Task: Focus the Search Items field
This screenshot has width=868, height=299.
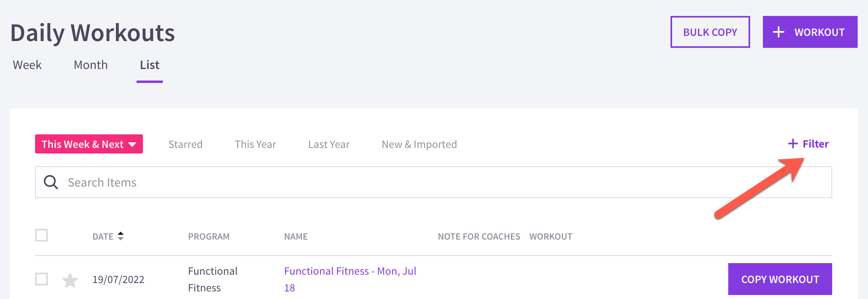Action: coord(434,182)
